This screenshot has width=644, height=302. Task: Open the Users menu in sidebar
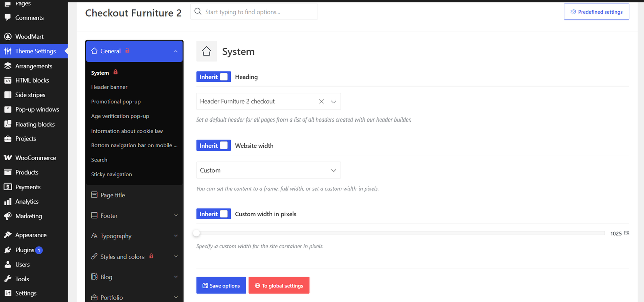click(x=23, y=265)
